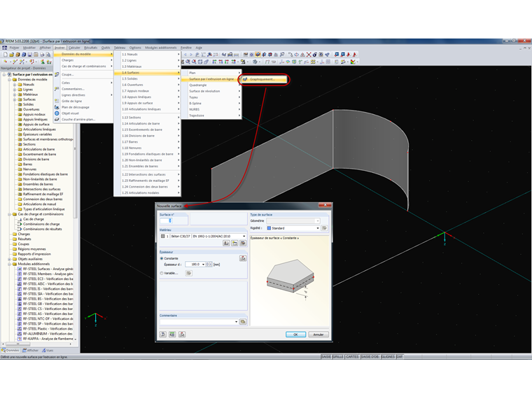Expand Modules additionnels tree node
The width and height of the screenshot is (532, 399).
click(10, 264)
